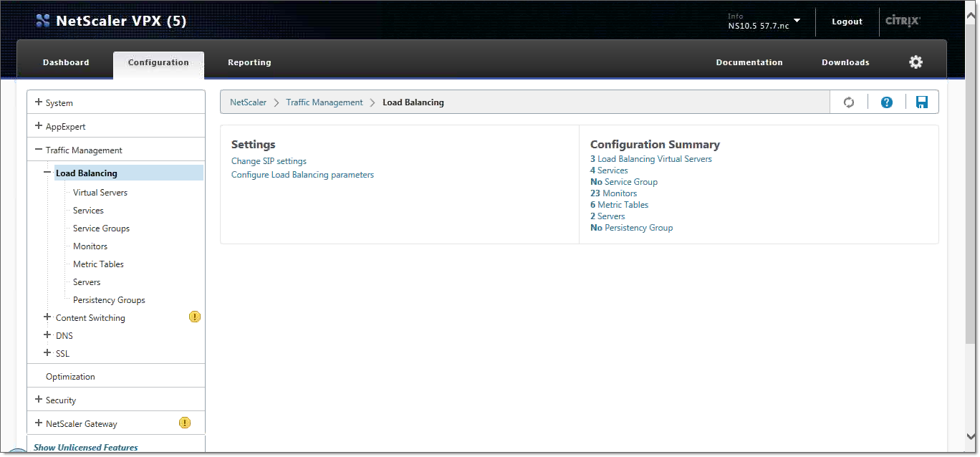Open 23 Monitors summary link
The height and width of the screenshot is (457, 980).
[613, 193]
